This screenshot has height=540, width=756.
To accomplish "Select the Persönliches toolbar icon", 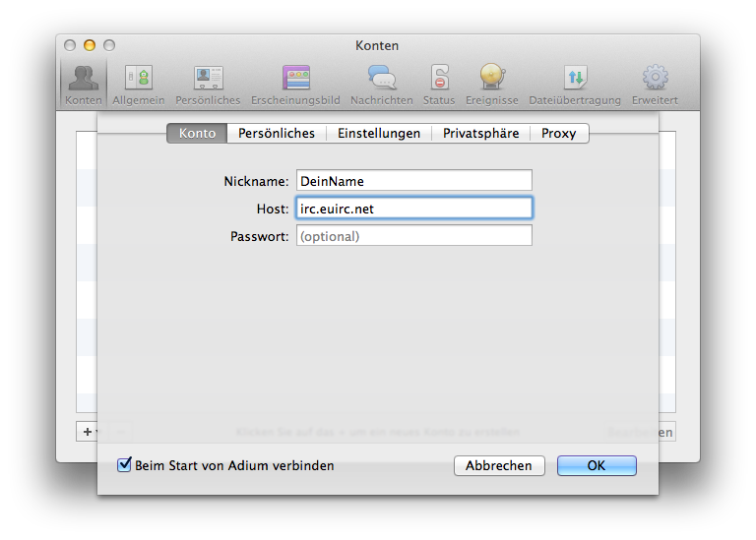I will point(208,84).
